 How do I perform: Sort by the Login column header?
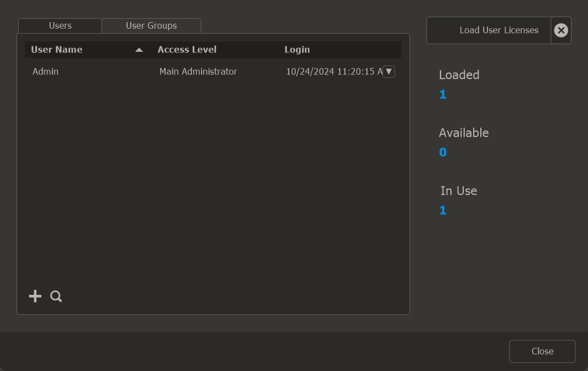(297, 50)
